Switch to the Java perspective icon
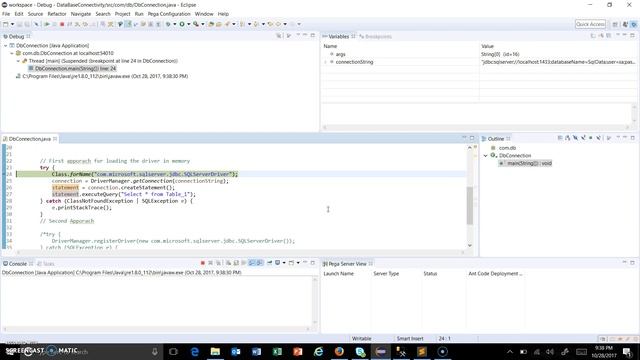This screenshot has width=640, height=360. pos(625,24)
